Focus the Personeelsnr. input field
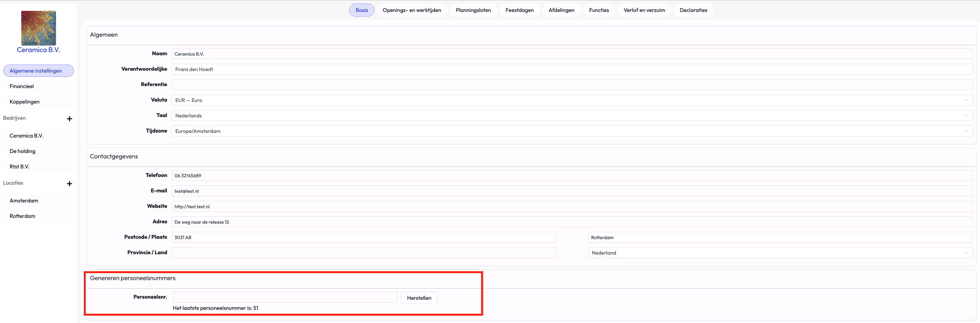 285,297
